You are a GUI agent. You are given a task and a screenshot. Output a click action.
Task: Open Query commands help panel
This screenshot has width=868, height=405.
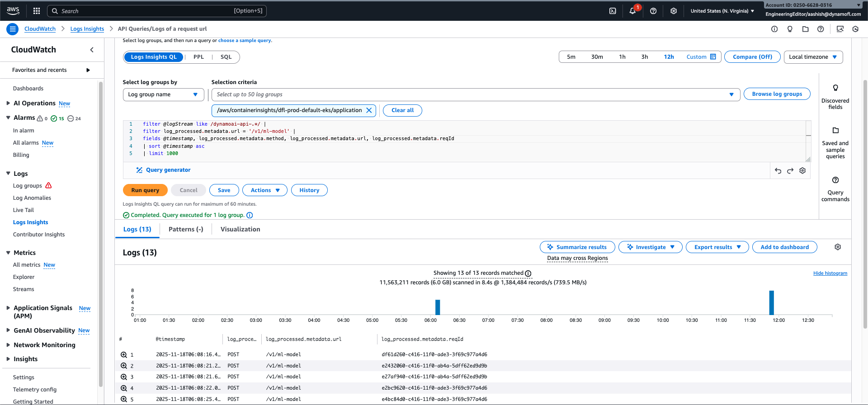point(835,189)
